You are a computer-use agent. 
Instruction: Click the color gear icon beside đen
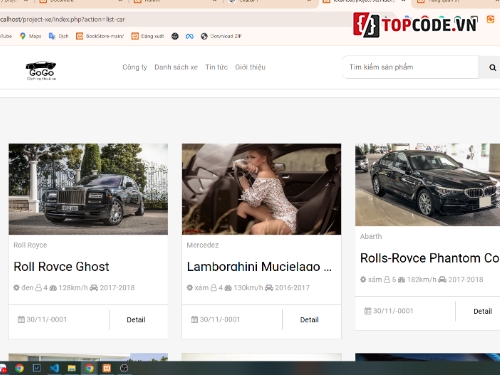coord(16,288)
